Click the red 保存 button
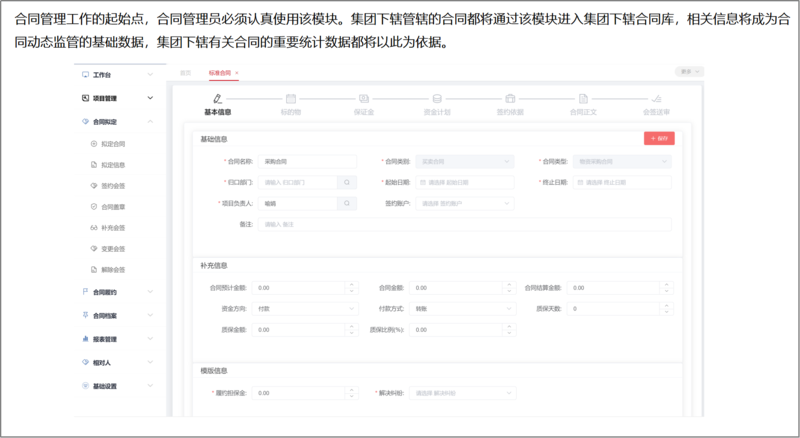This screenshot has height=438, width=800. point(659,138)
